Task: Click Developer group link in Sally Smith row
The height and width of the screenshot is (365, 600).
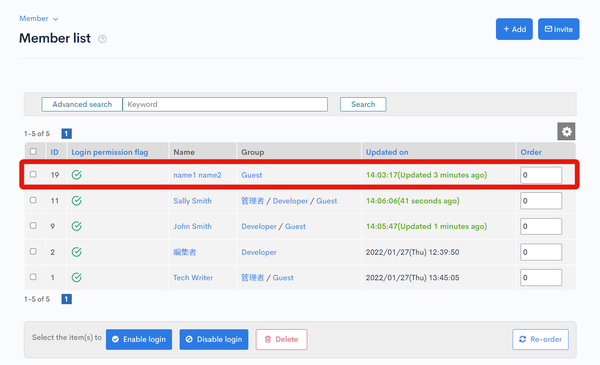Action: click(290, 201)
